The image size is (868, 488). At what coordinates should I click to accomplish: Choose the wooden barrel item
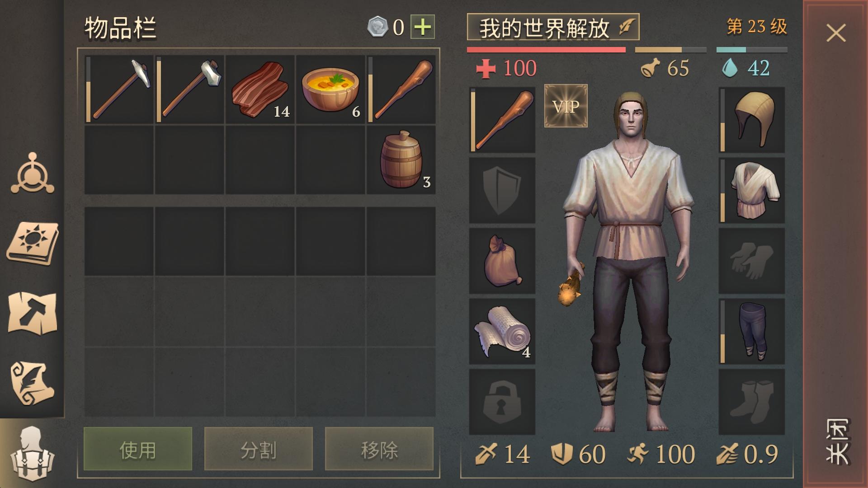tap(401, 160)
